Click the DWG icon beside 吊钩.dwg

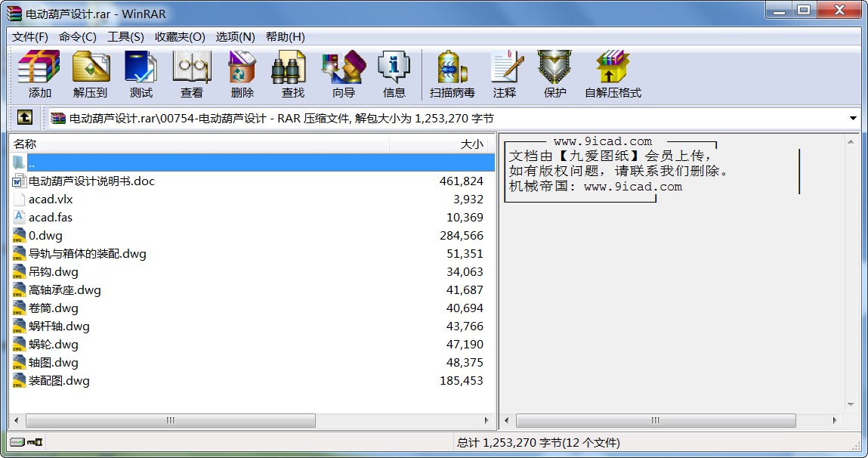[x=19, y=272]
